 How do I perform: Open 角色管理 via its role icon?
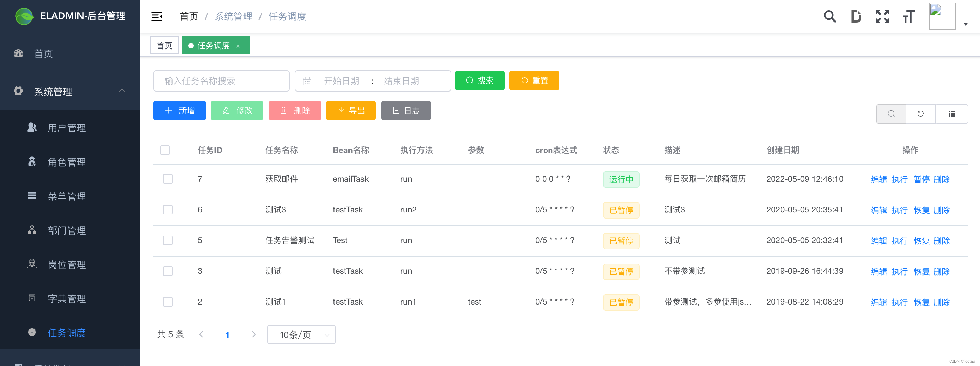32,161
